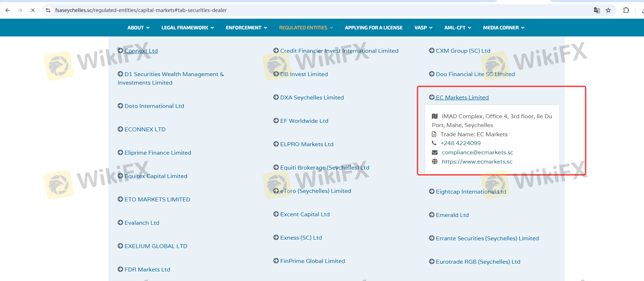
Task: Show DB Invest Limited details
Action: click(300, 74)
